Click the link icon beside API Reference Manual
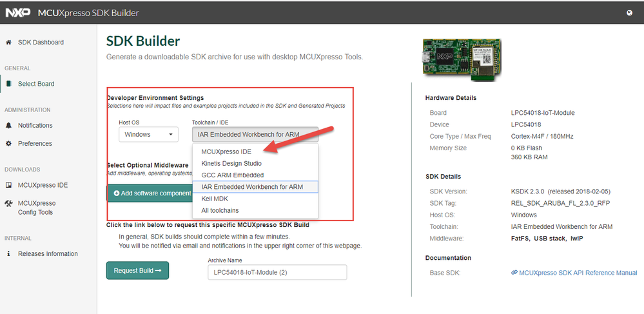The width and height of the screenshot is (644, 314). tap(514, 273)
